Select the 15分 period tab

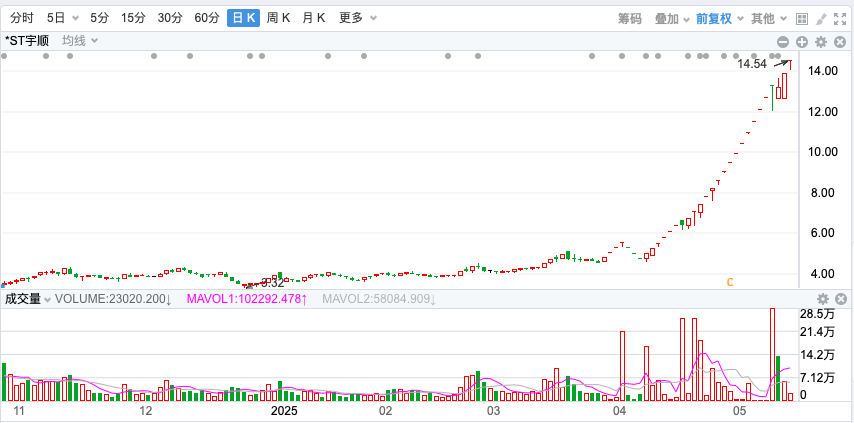[x=133, y=18]
